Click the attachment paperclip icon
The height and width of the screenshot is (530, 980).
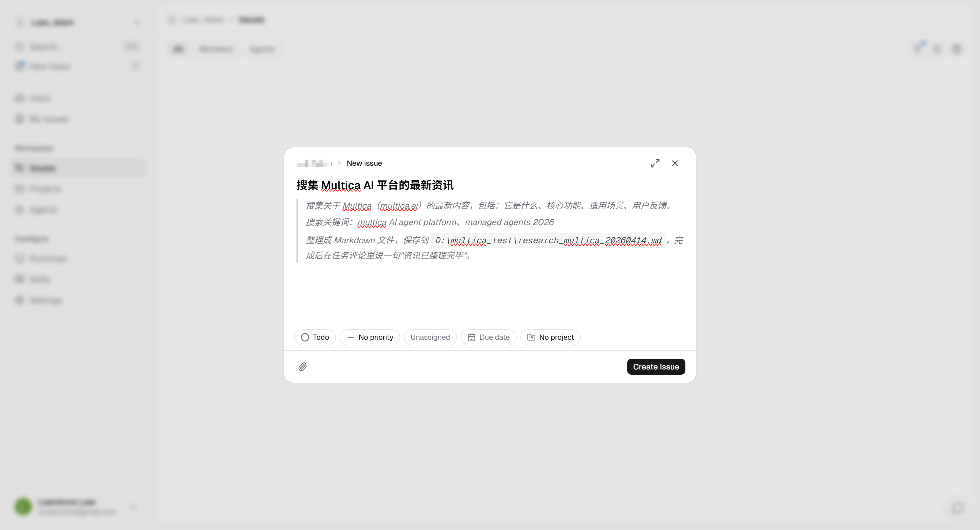click(x=303, y=367)
